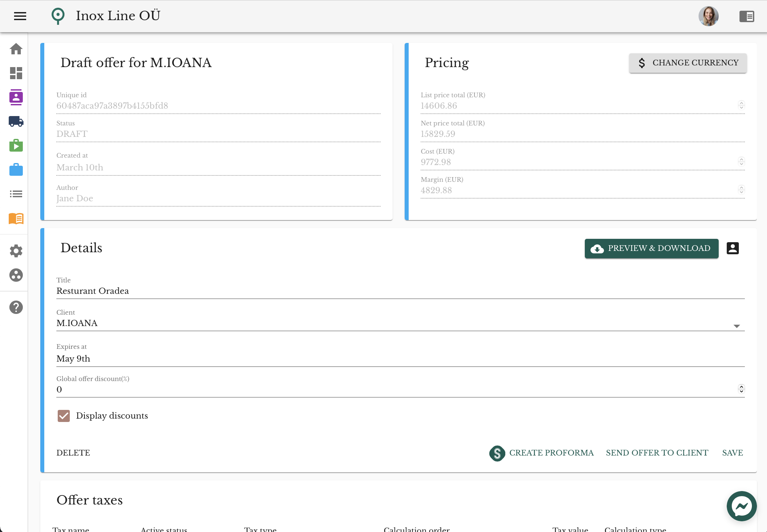Toggle the Display discounts checkbox
Viewport: 767px width, 532px height.
coord(64,416)
